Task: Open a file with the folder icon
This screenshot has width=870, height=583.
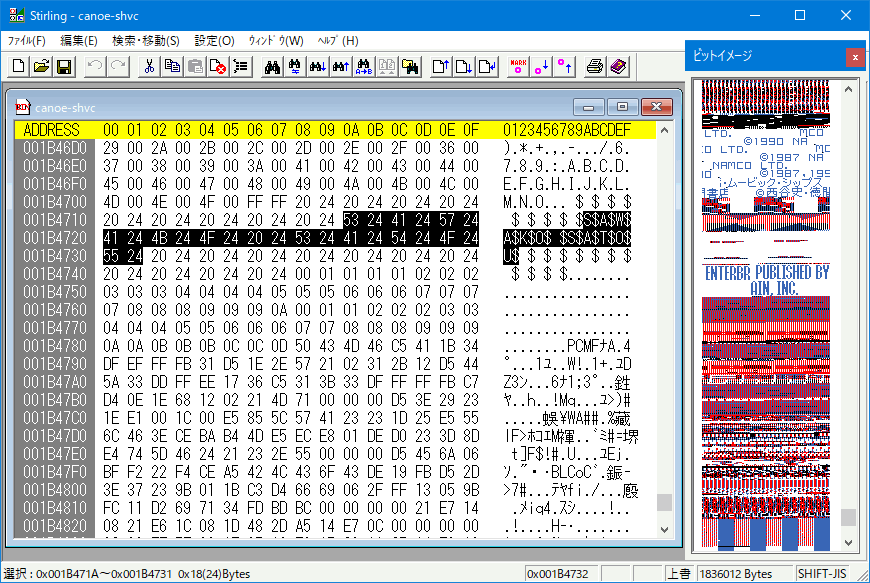Action: click(40, 67)
